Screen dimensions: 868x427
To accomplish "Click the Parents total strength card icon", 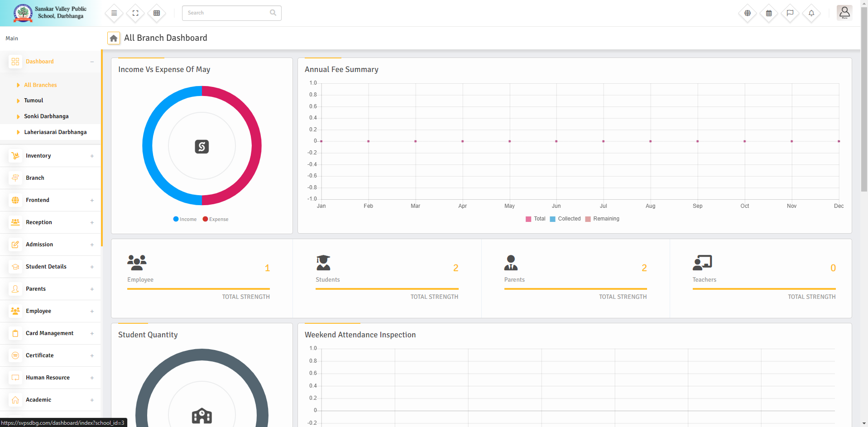I will pos(511,263).
